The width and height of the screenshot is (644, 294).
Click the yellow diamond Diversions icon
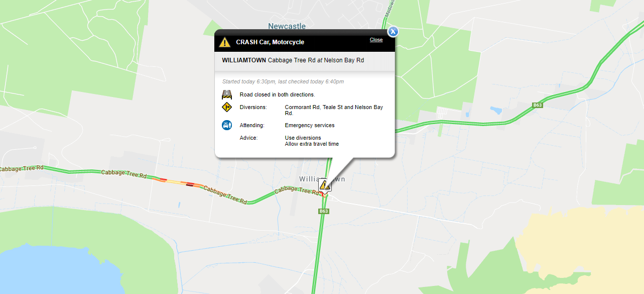coord(227,107)
